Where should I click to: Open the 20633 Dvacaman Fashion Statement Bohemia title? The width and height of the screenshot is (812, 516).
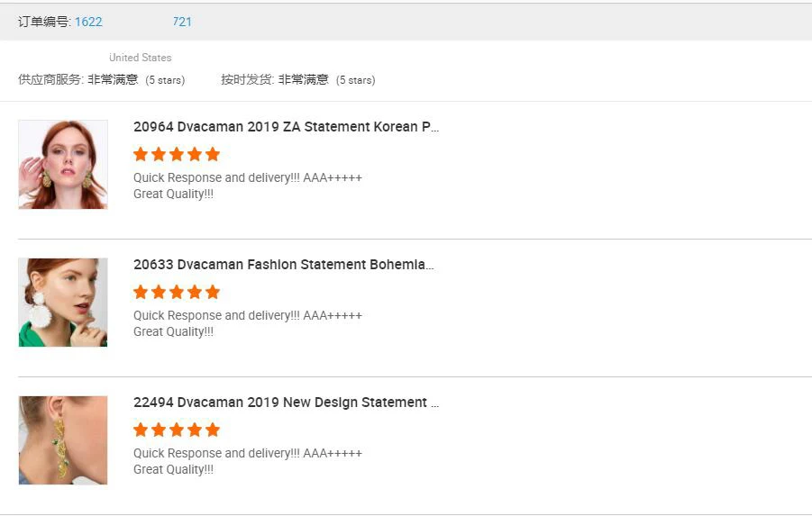coord(283,265)
